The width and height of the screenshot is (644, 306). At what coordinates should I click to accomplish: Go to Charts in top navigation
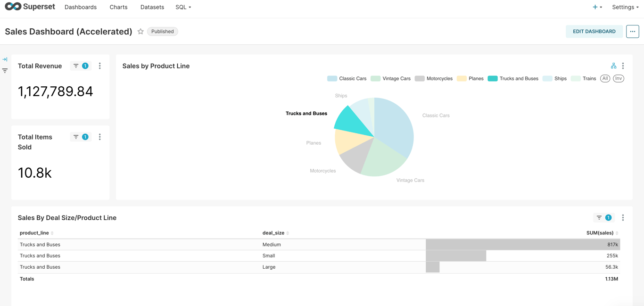tap(118, 7)
